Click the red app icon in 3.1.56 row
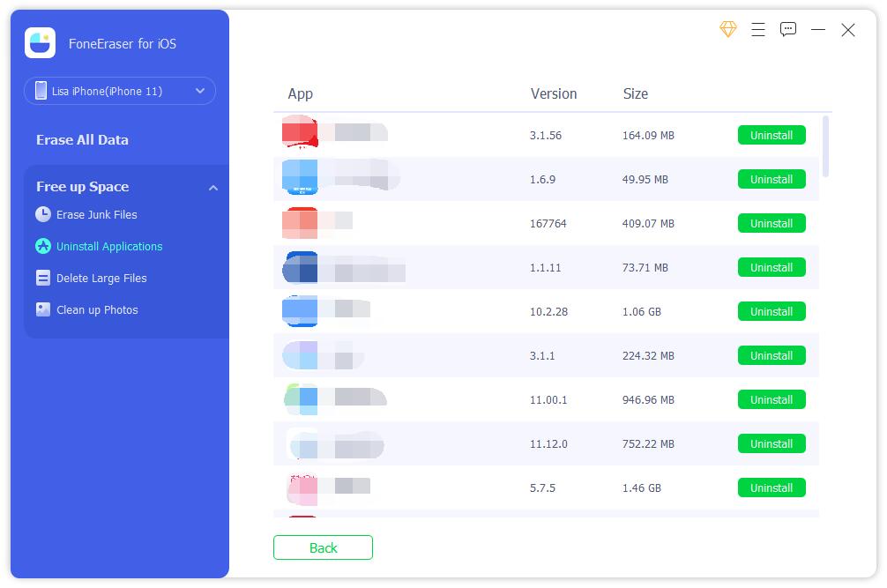 [300, 131]
